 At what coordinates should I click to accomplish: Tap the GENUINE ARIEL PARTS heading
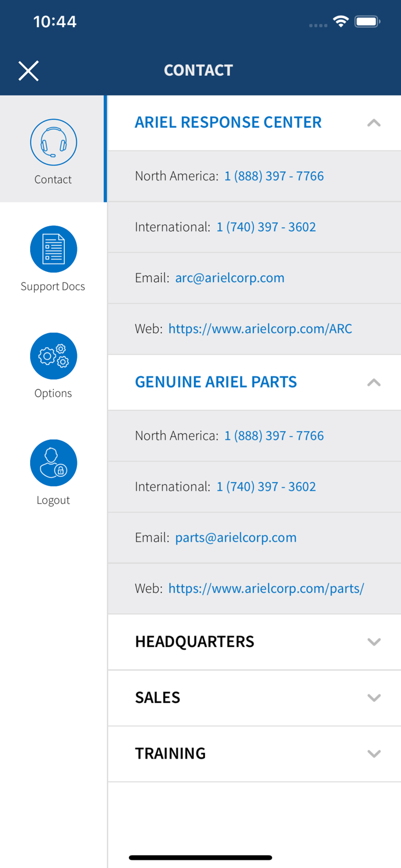pos(216,382)
